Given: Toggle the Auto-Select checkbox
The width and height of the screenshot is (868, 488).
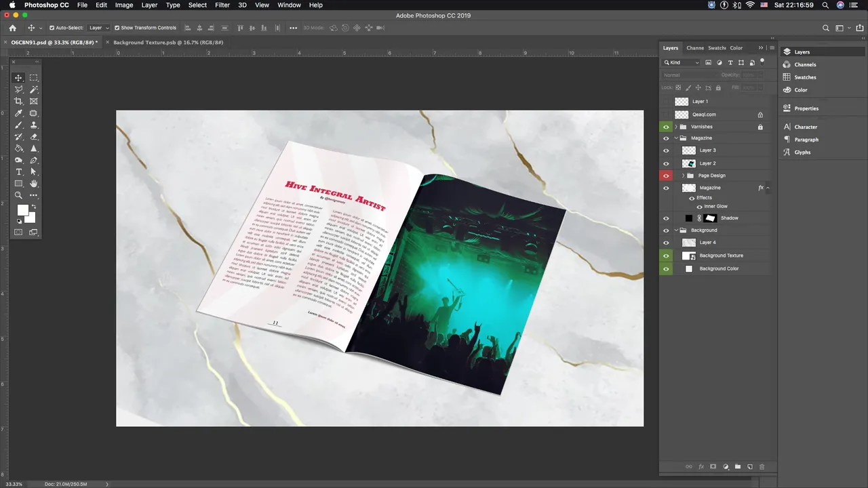Looking at the screenshot, I should point(52,28).
